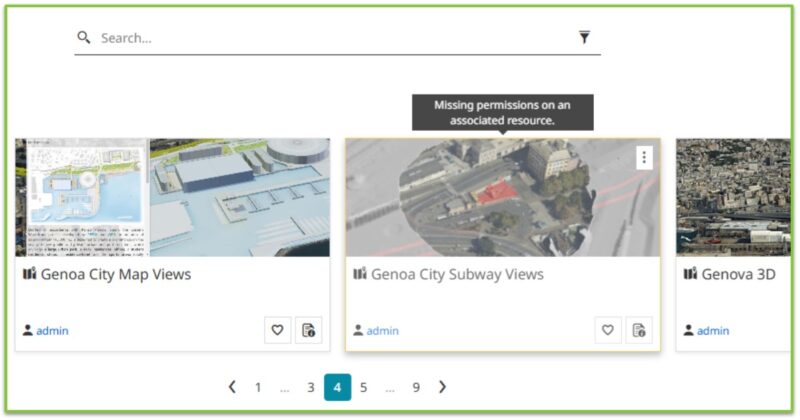The width and height of the screenshot is (800, 420).
Task: Go to page 1
Action: tap(258, 387)
